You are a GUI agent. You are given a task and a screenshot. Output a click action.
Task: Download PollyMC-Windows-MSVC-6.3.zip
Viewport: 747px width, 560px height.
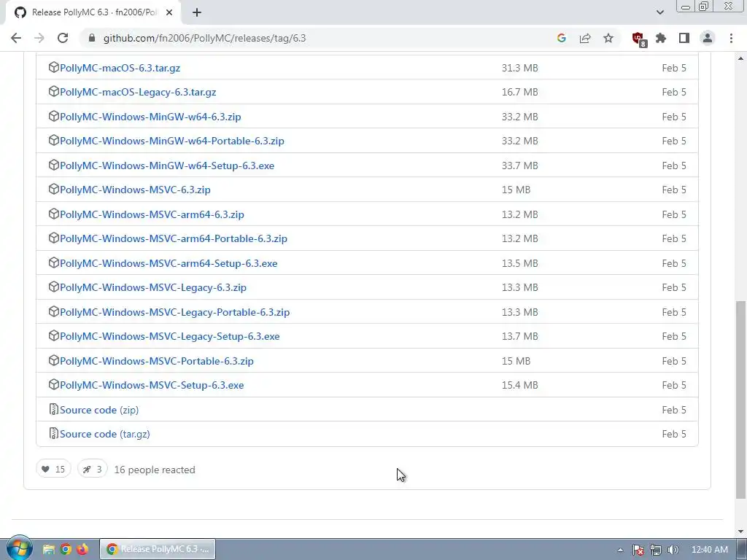135,190
